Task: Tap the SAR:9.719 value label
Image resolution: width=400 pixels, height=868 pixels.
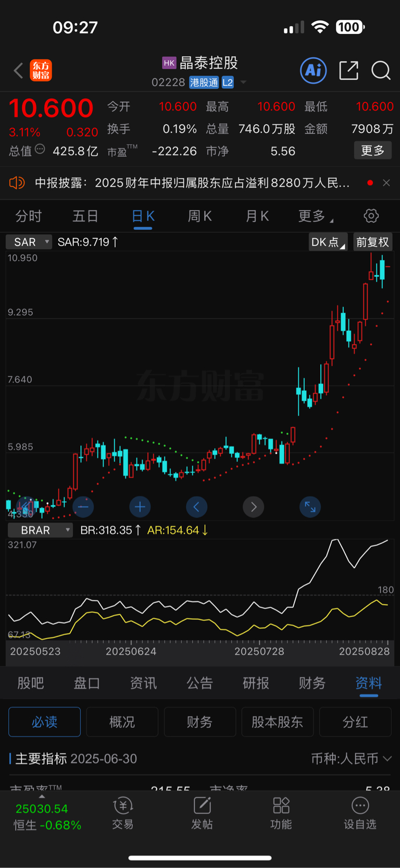Action: pyautogui.click(x=87, y=242)
